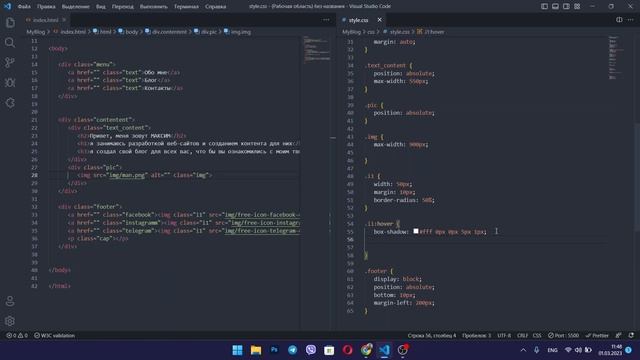Click the Строка 56, столбец 4 indicator
Screen dimensions: 640x360
(432, 336)
